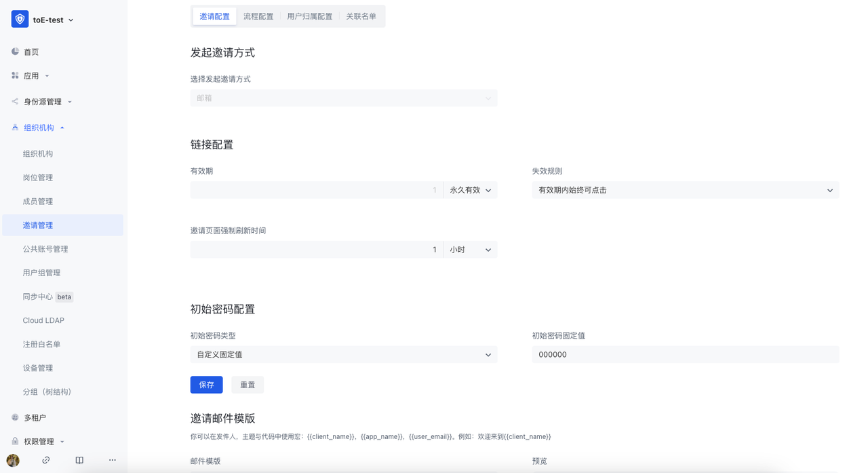Click the documentation book icon at bottom
The image size is (868, 473).
coord(79,459)
